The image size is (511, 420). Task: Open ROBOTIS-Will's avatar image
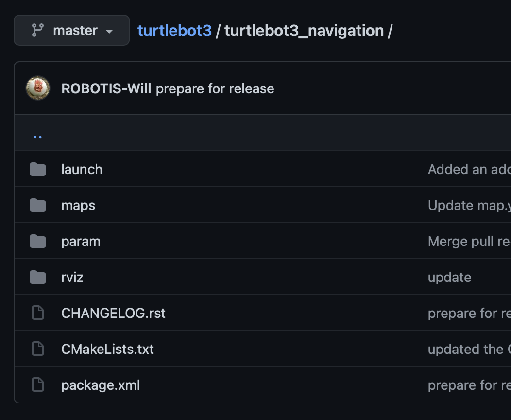38,88
